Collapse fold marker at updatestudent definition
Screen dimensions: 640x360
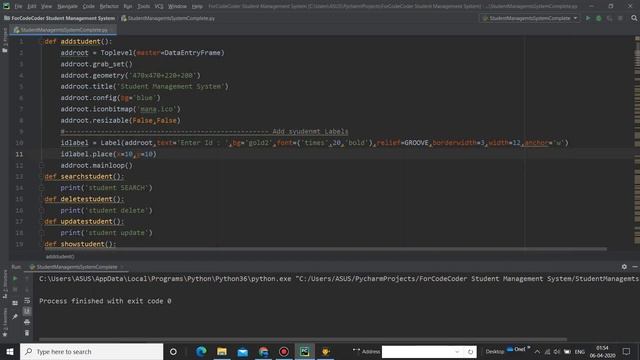pos(41,222)
